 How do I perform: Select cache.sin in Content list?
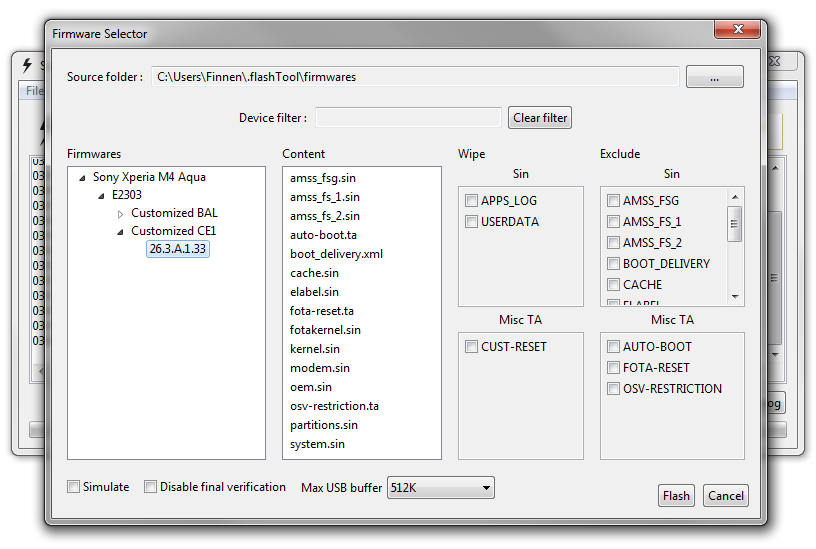[x=314, y=273]
